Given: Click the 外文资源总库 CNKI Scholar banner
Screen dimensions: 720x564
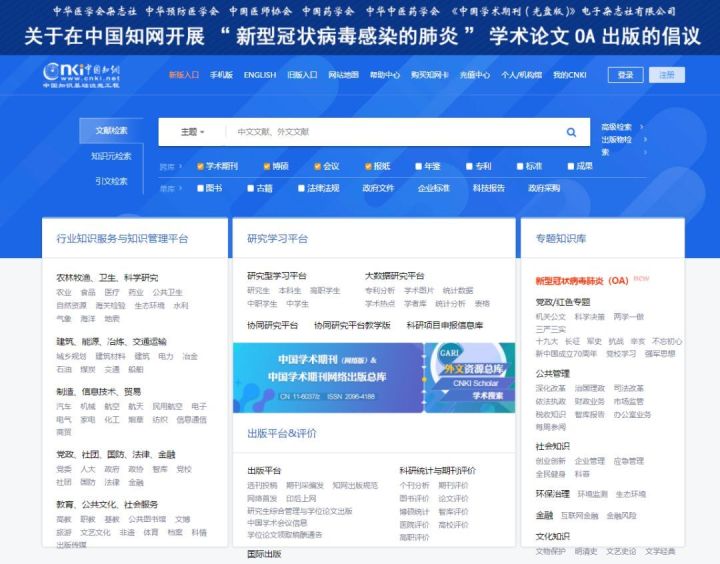Looking at the screenshot, I should 470,378.
